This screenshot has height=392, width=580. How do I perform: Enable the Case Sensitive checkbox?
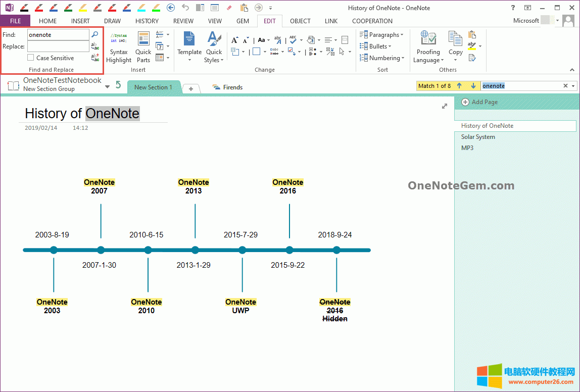pyautogui.click(x=30, y=58)
